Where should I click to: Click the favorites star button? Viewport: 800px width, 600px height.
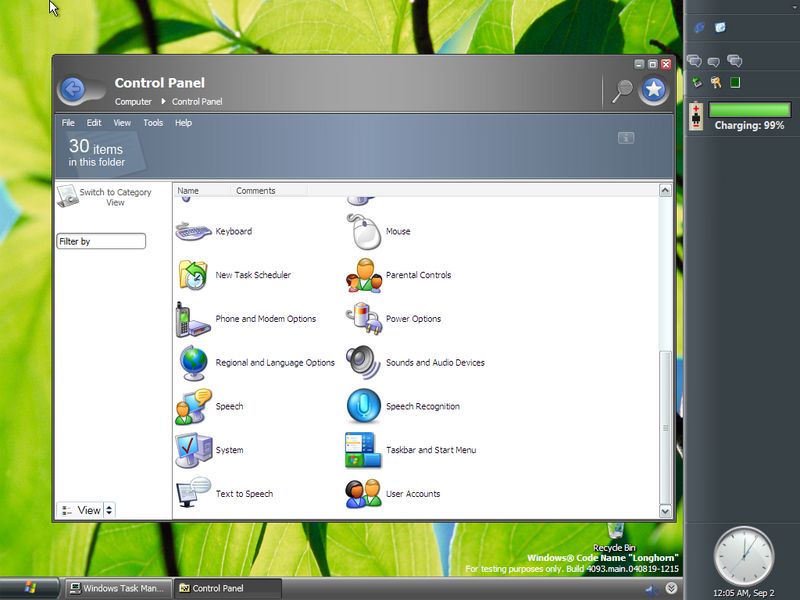tap(653, 90)
